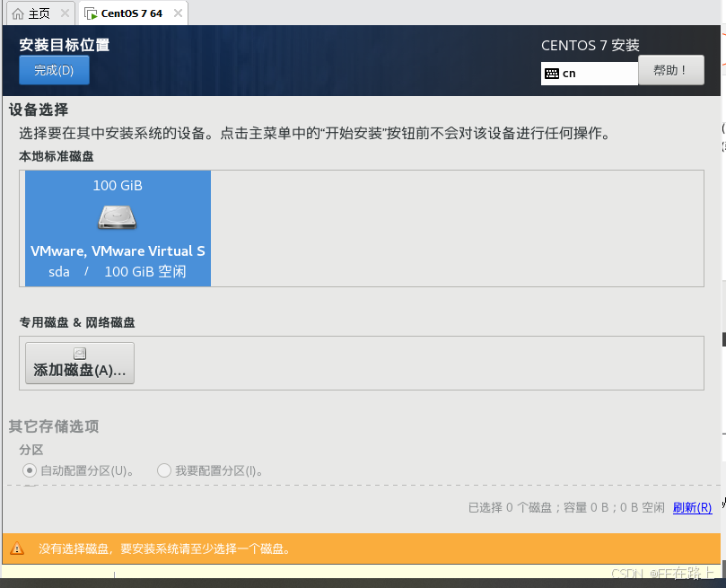This screenshot has height=588, width=726.
Task: Open the 帮助! help button
Action: coord(671,70)
